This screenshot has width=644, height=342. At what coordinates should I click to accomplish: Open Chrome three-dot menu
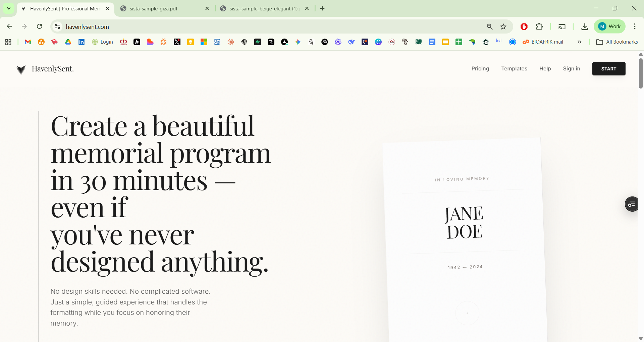[635, 26]
